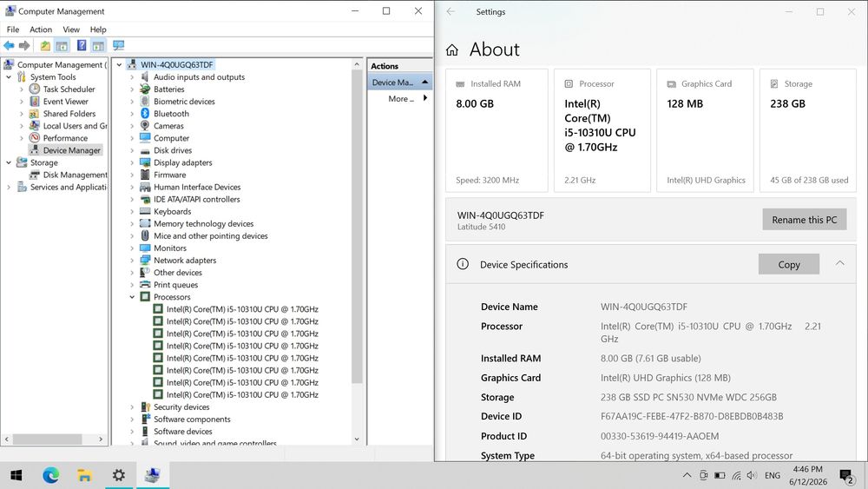Click the Installed RAM 8.00 GB card
Viewport: 868px width, 489px height.
496,130
